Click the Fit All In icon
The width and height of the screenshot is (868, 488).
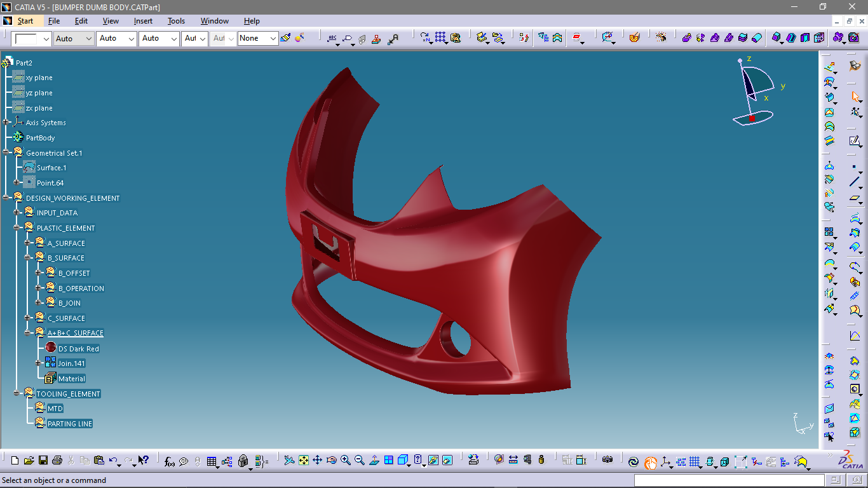[x=304, y=460]
